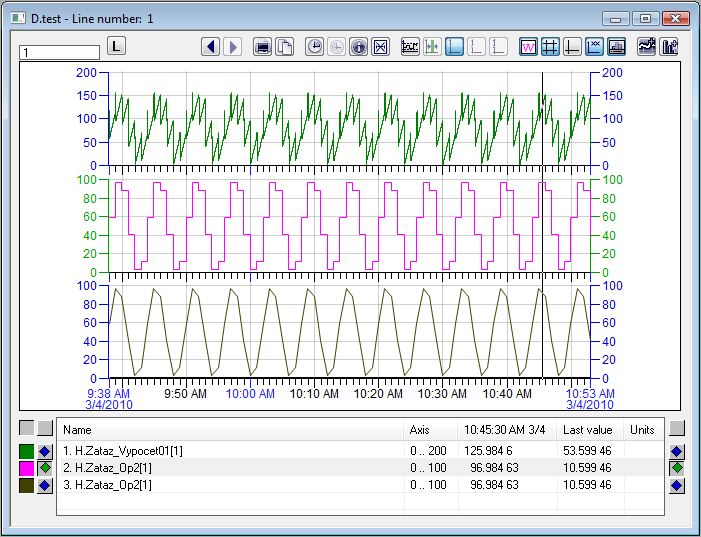701x537 pixels.
Task: Click the scroll back left arrow button
Action: (210, 47)
